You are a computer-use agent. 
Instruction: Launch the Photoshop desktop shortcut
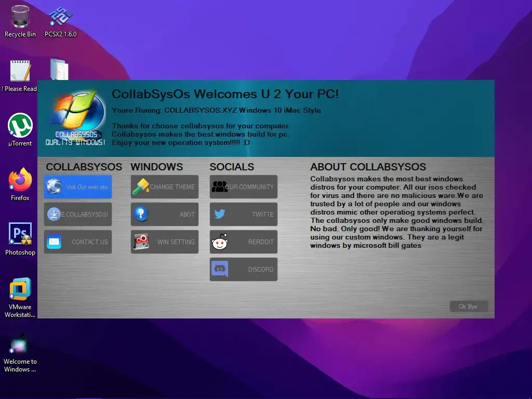click(20, 239)
